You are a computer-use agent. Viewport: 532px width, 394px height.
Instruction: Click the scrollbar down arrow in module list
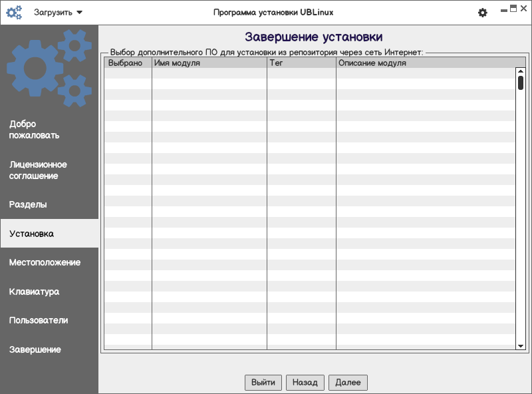521,346
